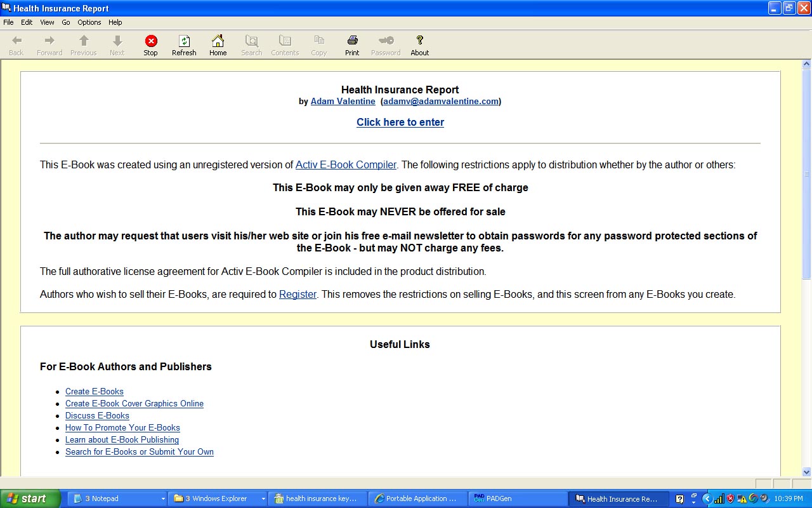The image size is (812, 508).
Task: Click the help question mark tray icon
Action: coord(680,499)
